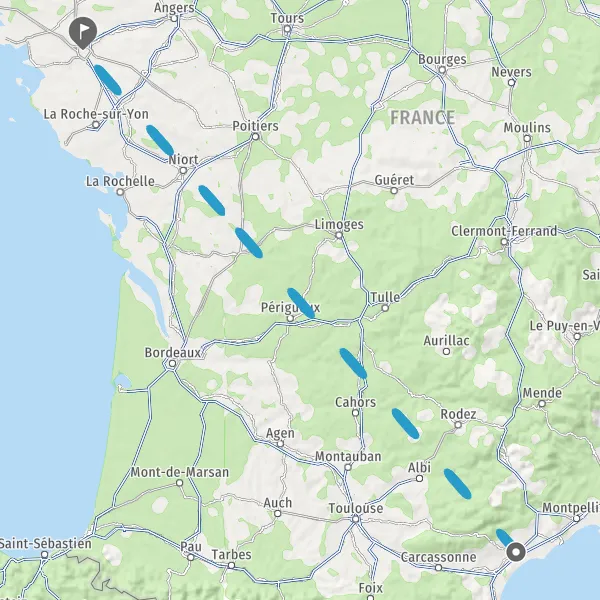
Task: Select the Toulouse city marker
Action: 356,519
